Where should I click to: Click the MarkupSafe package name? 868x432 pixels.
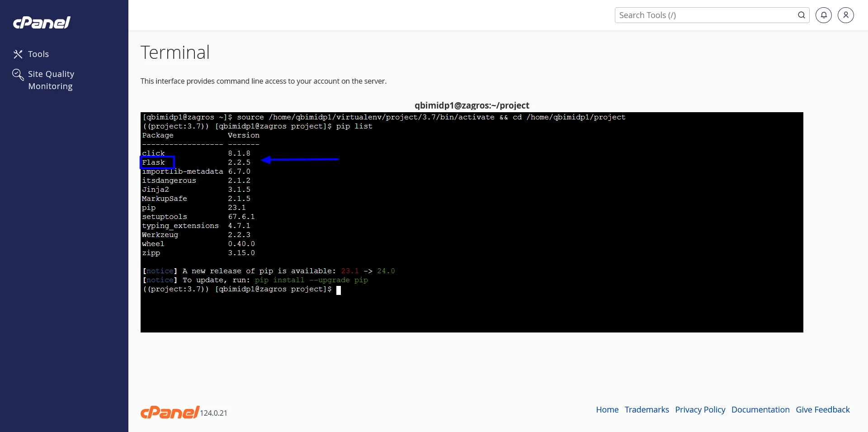click(165, 199)
